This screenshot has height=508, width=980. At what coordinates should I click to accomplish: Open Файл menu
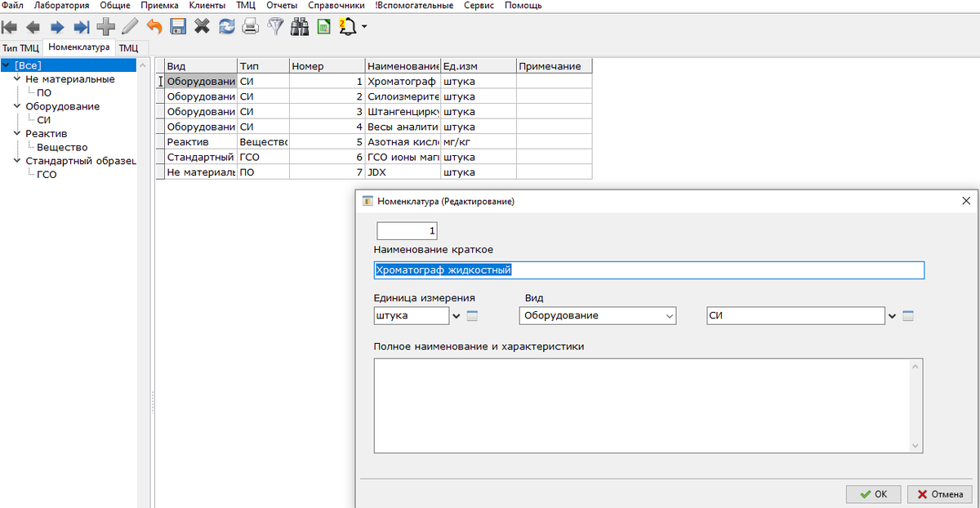pyautogui.click(x=12, y=5)
